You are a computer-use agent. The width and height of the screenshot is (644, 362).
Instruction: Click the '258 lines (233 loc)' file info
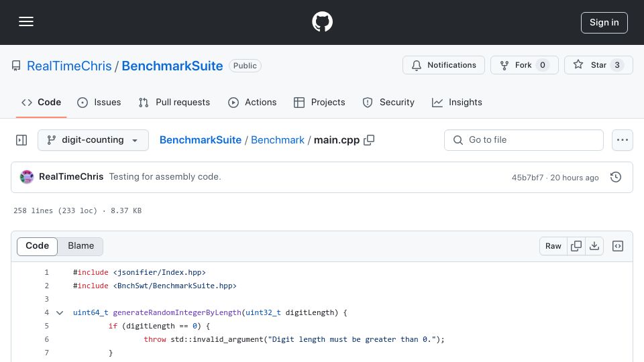click(x=55, y=210)
